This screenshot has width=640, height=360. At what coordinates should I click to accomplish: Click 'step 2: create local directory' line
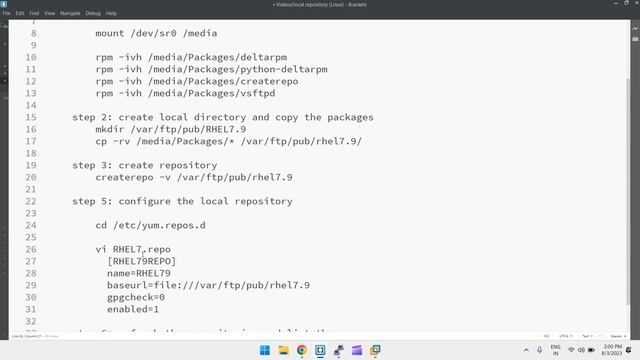coord(223,118)
